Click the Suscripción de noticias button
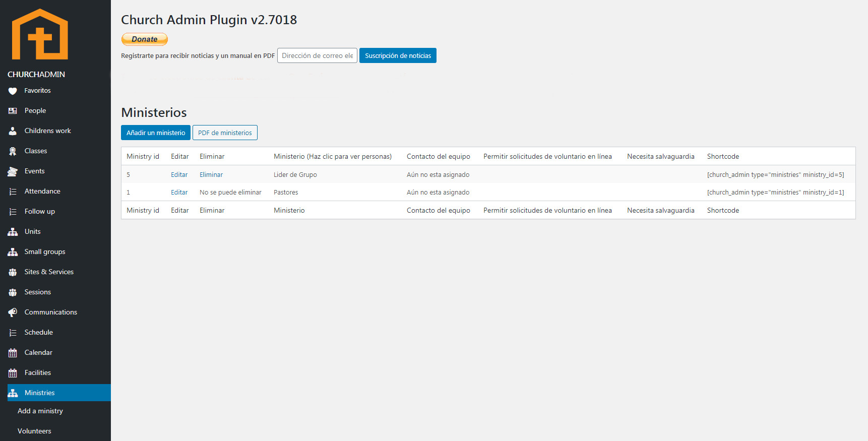Viewport: 868px width, 441px height. 398,56
